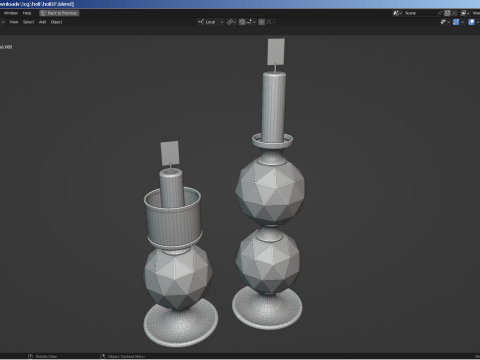
Task: Open the viewport View menu
Action: click(14, 22)
